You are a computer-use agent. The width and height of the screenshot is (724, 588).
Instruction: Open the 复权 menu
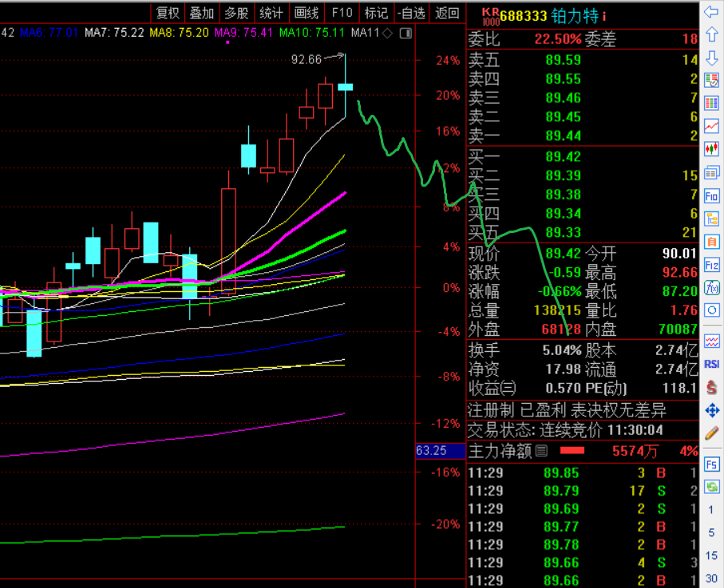click(167, 13)
